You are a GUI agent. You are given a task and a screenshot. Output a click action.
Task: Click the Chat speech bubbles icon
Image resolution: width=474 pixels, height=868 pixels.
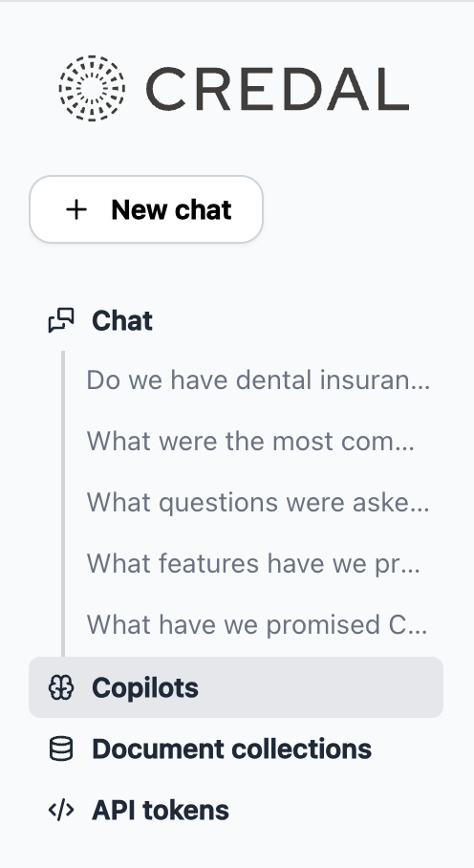[61, 320]
